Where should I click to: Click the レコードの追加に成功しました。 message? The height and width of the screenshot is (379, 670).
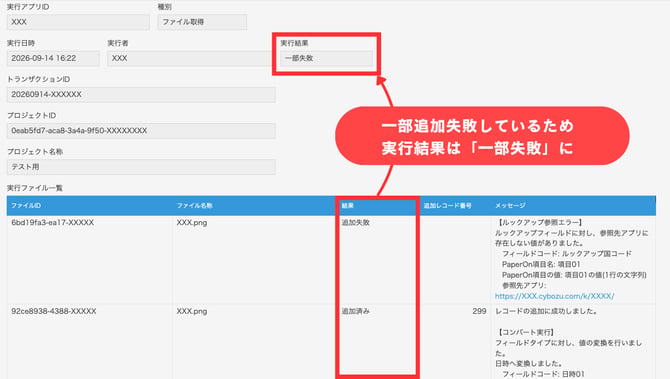[546, 311]
